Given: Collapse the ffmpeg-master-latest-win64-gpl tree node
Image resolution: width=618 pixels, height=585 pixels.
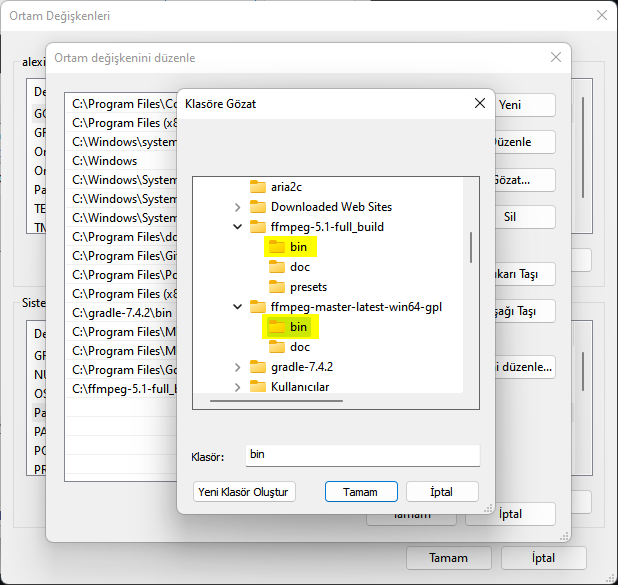Looking at the screenshot, I should pyautogui.click(x=237, y=307).
